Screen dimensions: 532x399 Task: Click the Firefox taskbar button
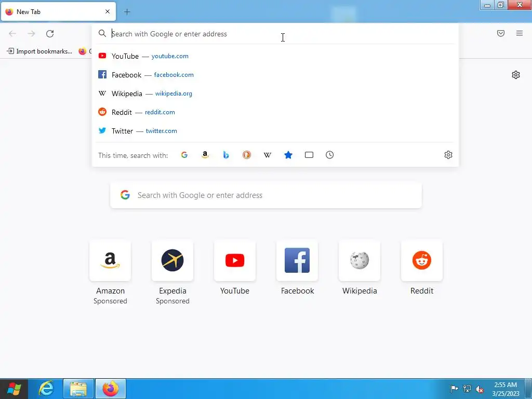tap(111, 389)
